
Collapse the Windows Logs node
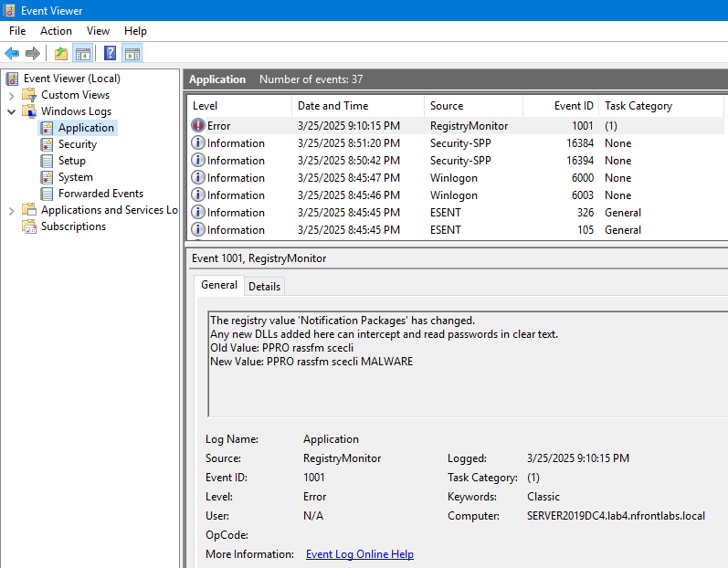coord(11,111)
